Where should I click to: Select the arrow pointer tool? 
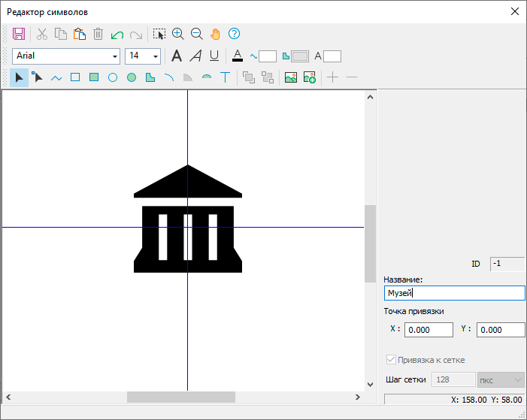[x=19, y=77]
